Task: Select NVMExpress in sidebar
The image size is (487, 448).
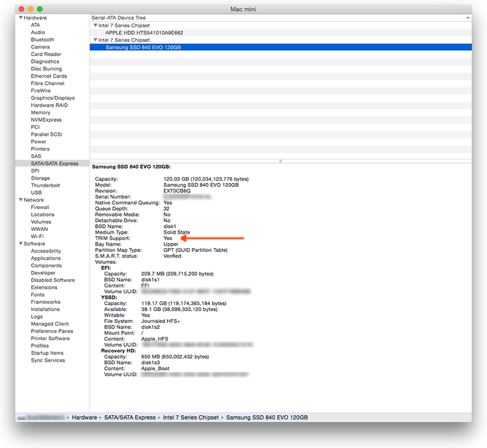Action: [x=46, y=120]
